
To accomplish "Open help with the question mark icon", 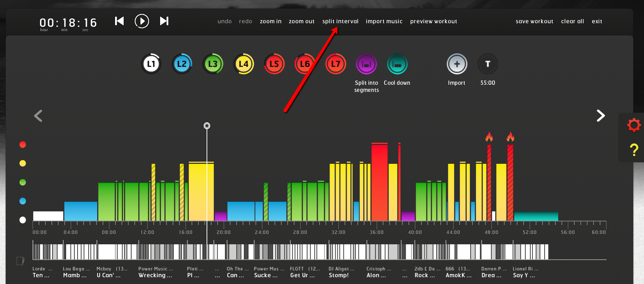I will (634, 150).
